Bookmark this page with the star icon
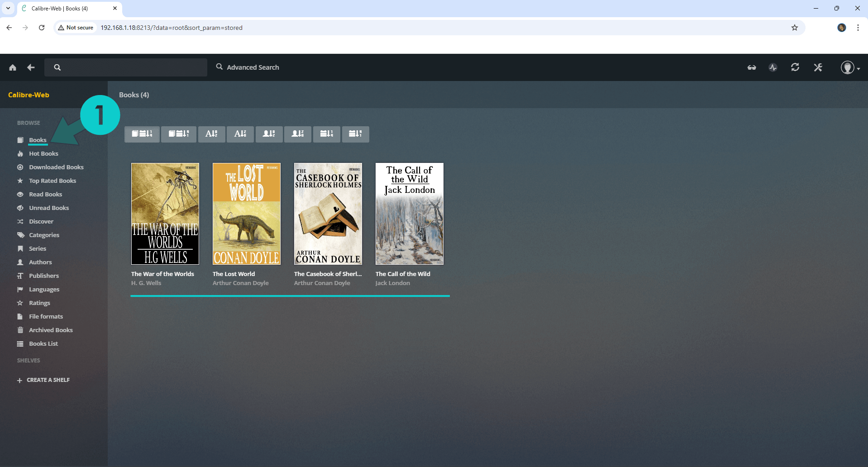Image resolution: width=868 pixels, height=467 pixels. 795,28
